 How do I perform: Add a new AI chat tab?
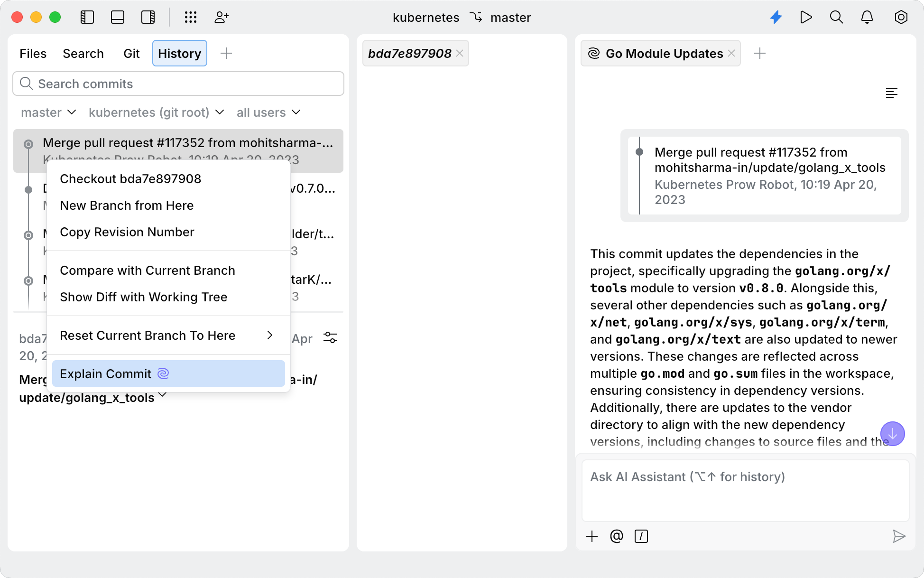pos(760,53)
